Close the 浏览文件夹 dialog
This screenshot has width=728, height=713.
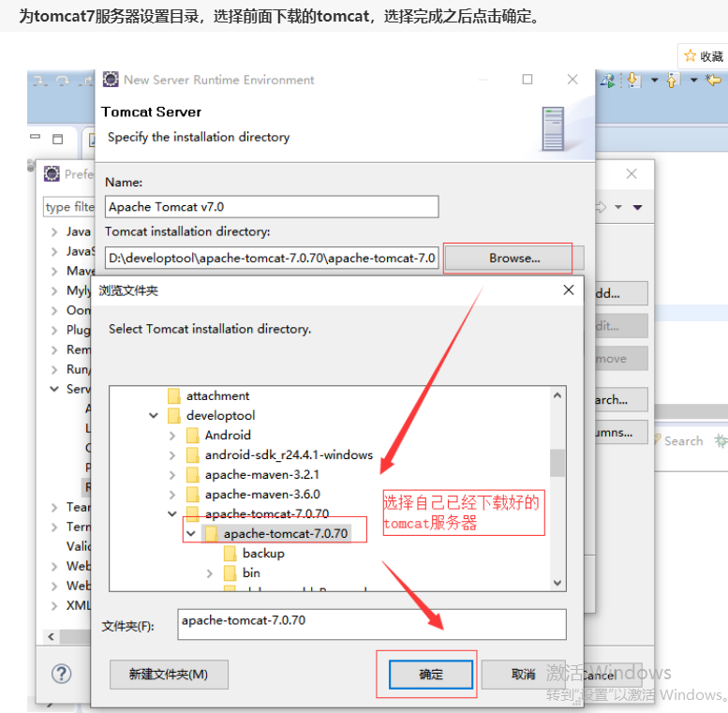coord(569,290)
